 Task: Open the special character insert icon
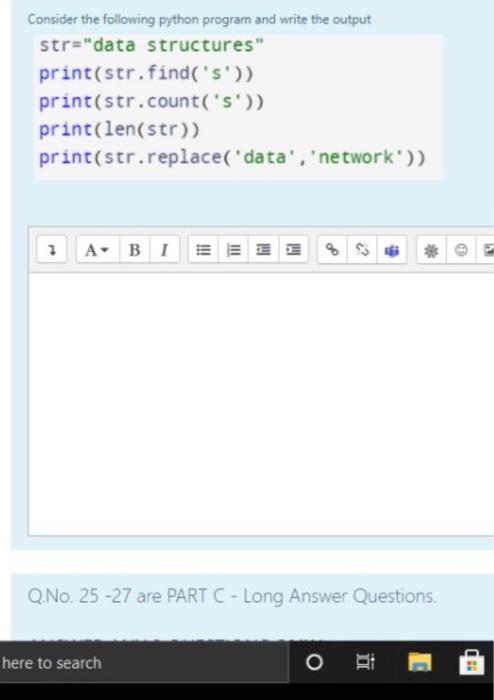tap(431, 250)
